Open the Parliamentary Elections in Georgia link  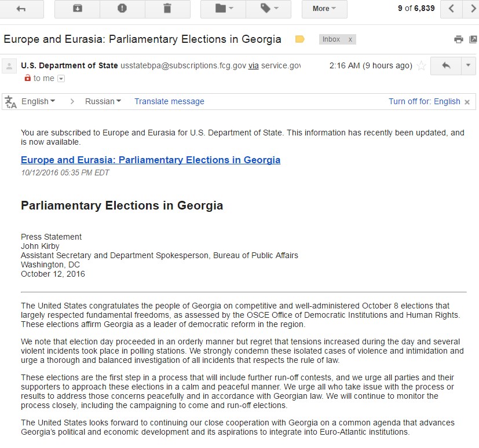pyautogui.click(x=151, y=160)
